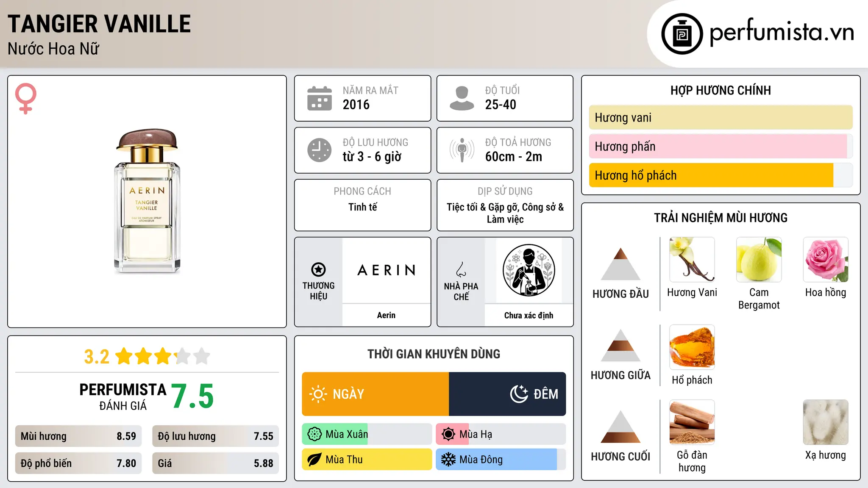This screenshot has height=488, width=868.
Task: Click the pink female gender symbol
Action: [x=26, y=99]
